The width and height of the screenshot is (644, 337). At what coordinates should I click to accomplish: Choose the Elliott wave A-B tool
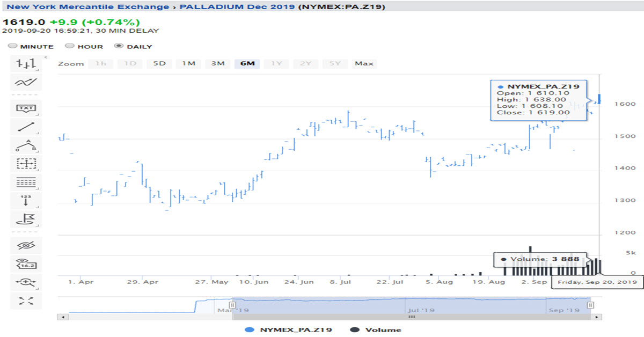tap(26, 145)
